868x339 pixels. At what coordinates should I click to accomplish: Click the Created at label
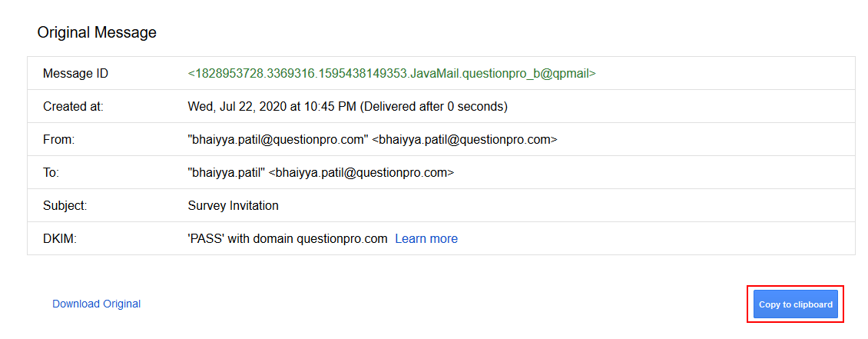tap(73, 107)
